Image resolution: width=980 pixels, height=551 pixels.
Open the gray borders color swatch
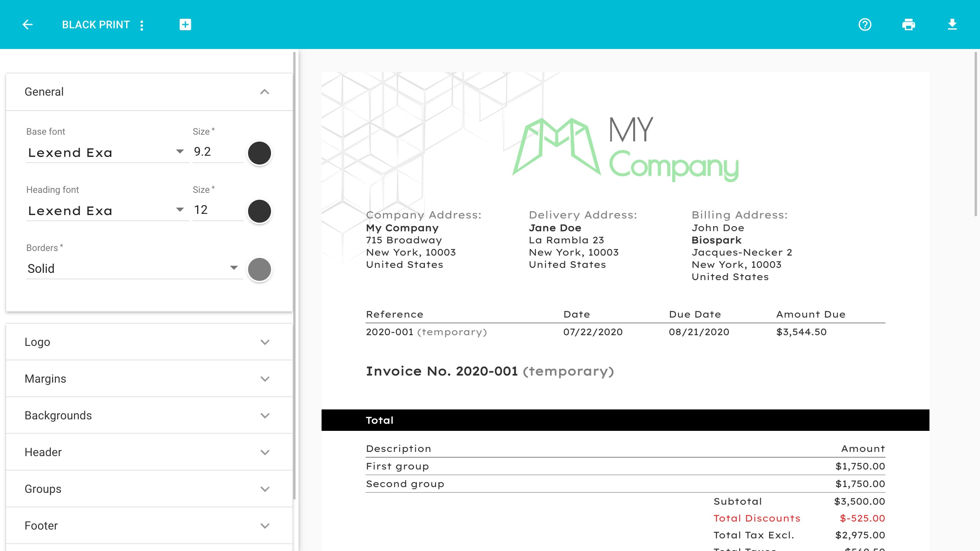coord(260,269)
